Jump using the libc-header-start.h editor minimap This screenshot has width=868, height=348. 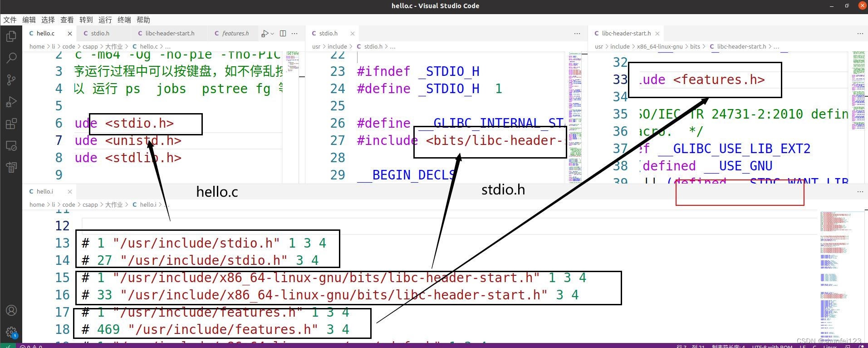click(858, 117)
